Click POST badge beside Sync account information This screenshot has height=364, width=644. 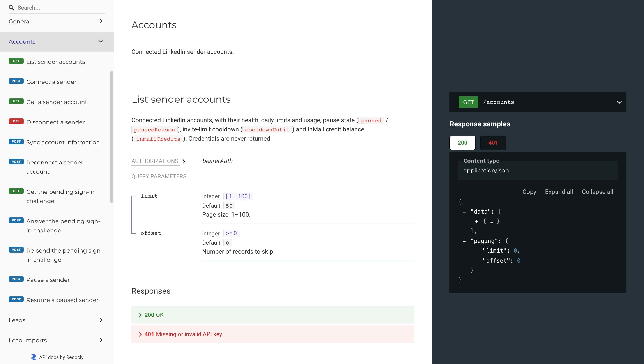(16, 141)
